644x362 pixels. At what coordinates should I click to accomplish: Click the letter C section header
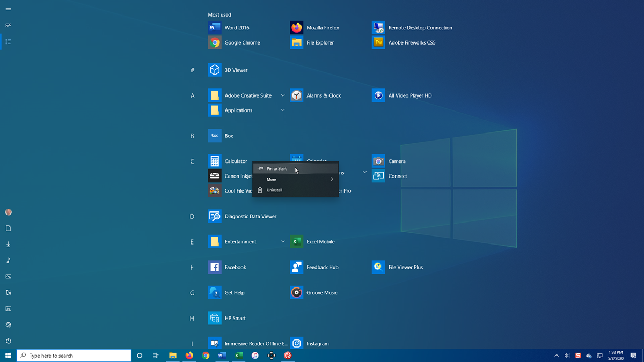(x=193, y=161)
